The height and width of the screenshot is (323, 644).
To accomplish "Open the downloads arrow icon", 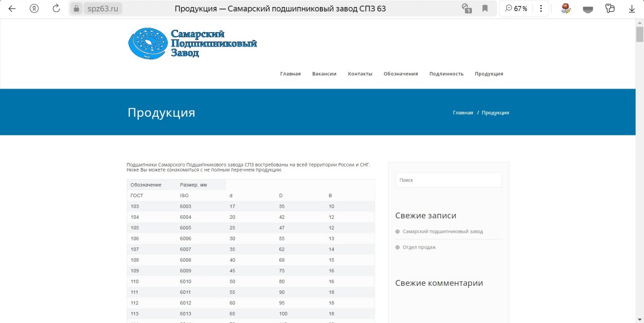I will click(632, 9).
